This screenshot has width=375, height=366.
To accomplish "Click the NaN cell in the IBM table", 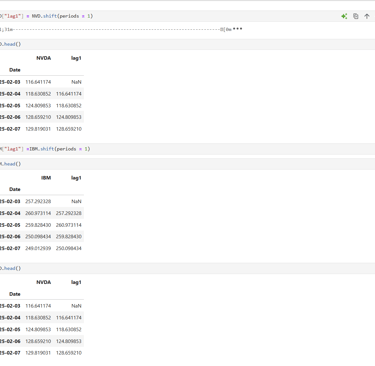I will [x=76, y=201].
